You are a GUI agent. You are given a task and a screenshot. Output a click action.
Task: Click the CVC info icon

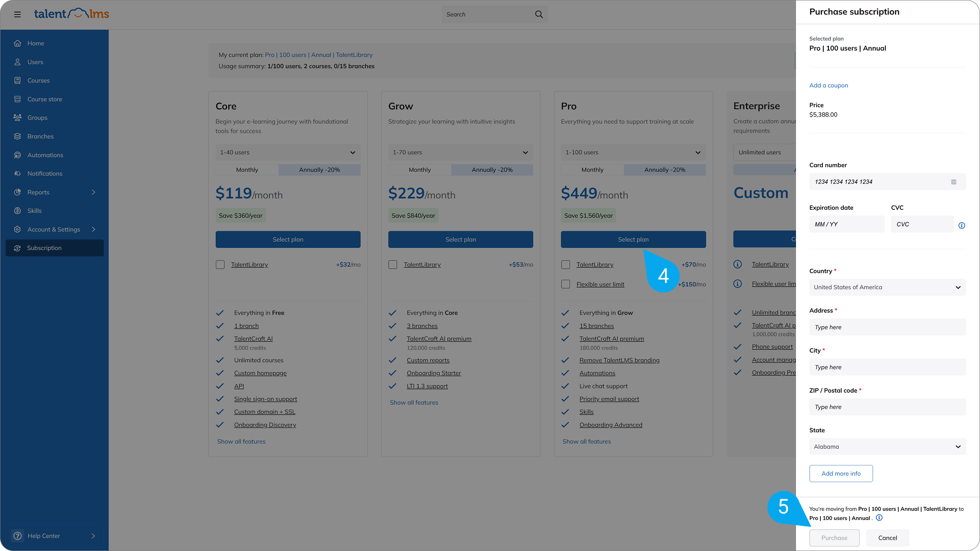962,226
